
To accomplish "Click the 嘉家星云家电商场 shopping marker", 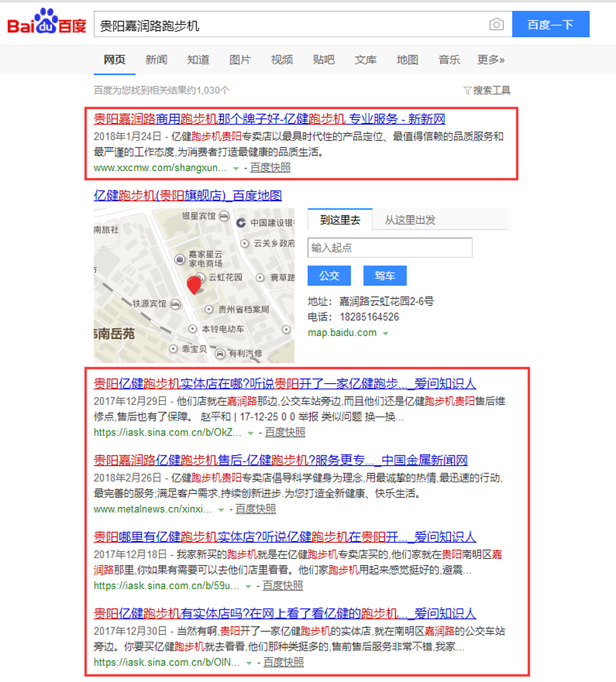I will [180, 259].
